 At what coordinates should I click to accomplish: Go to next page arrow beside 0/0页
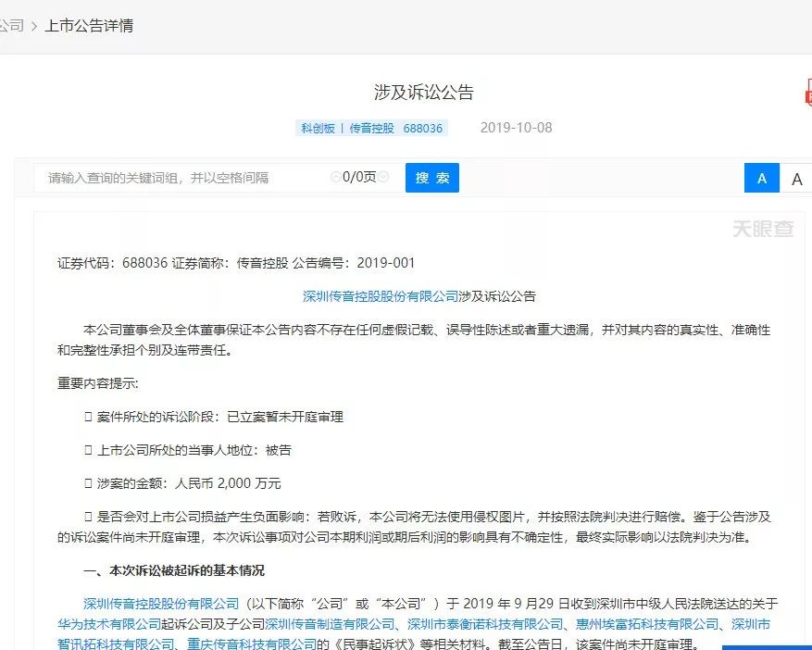click(x=383, y=177)
